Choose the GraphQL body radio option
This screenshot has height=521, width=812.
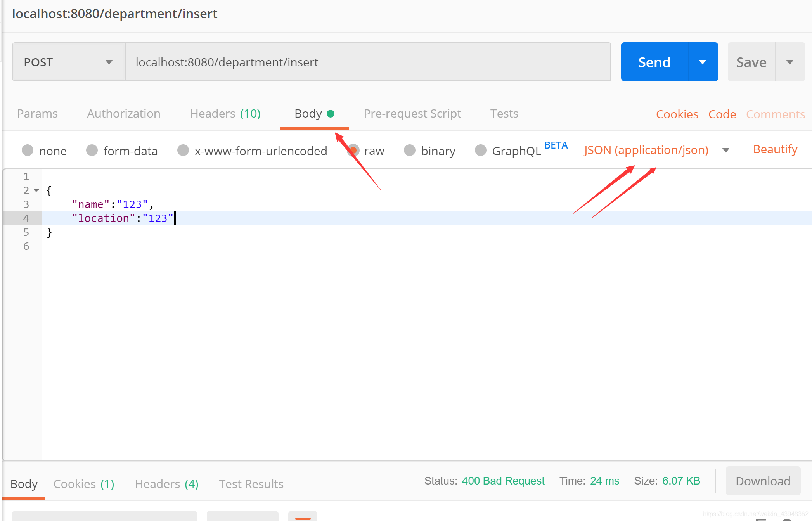(x=481, y=150)
